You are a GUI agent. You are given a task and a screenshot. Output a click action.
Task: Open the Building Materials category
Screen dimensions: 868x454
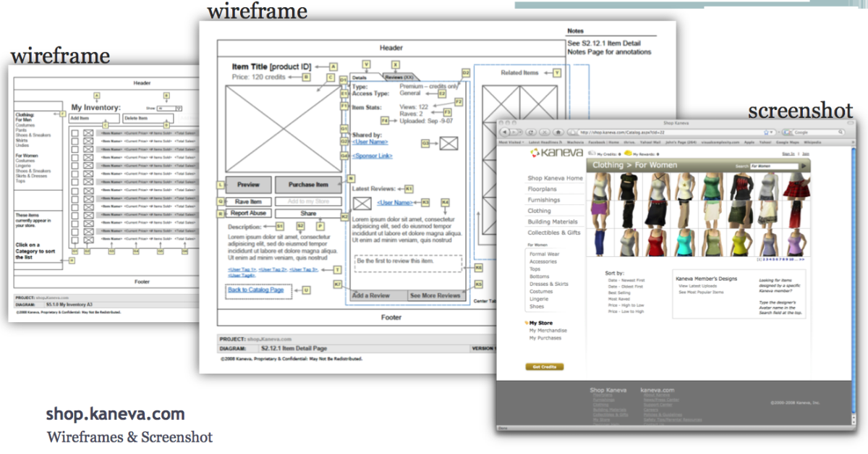[553, 222]
